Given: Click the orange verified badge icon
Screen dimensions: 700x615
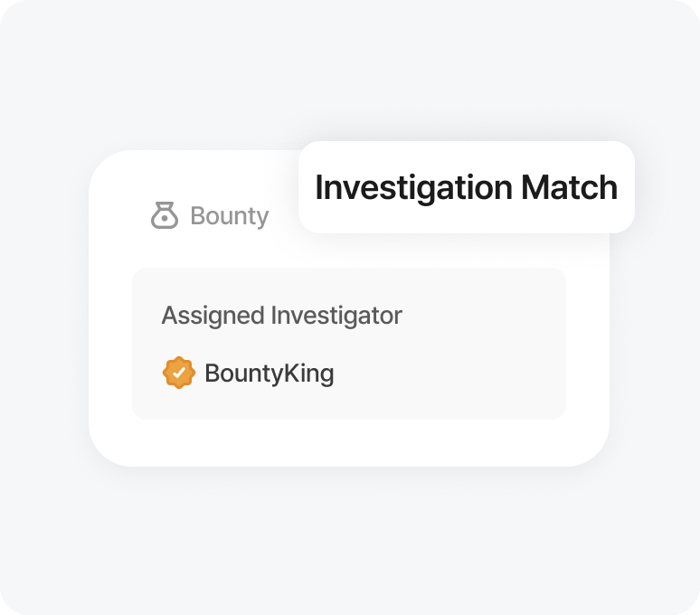Looking at the screenshot, I should point(179,373).
